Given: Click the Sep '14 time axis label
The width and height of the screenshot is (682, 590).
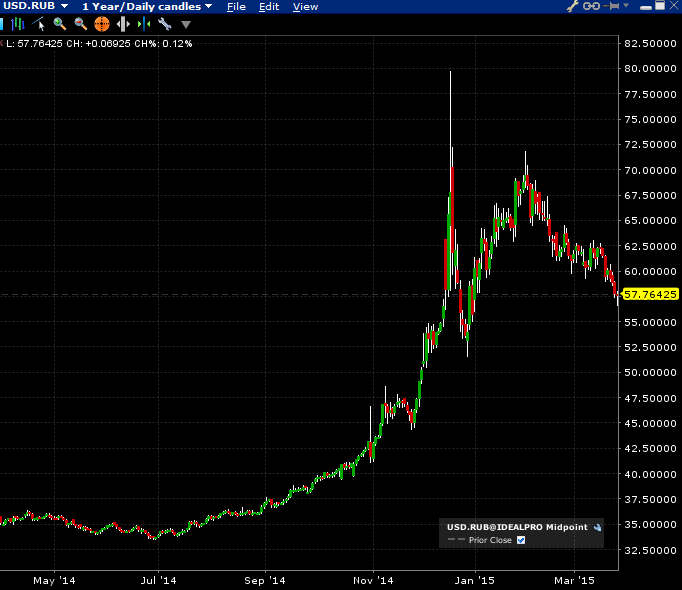Looking at the screenshot, I should pyautogui.click(x=265, y=580).
